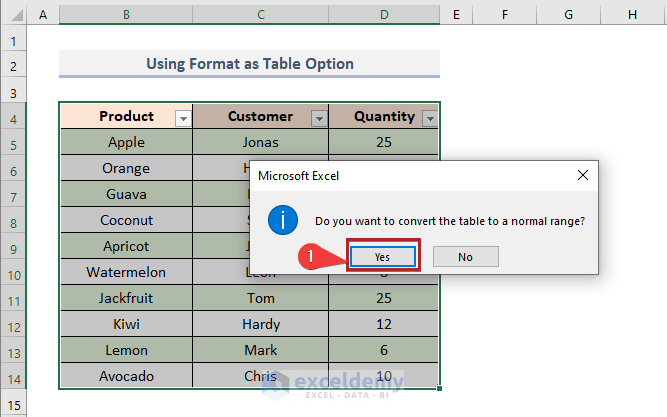This screenshot has width=667, height=417.
Task: Select column B header
Action: click(x=126, y=15)
